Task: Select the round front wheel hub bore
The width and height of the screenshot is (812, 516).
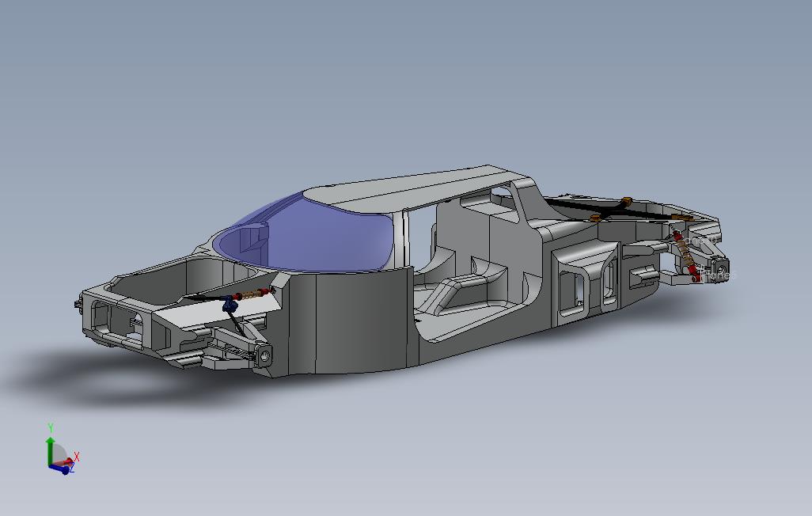Action: tap(266, 356)
